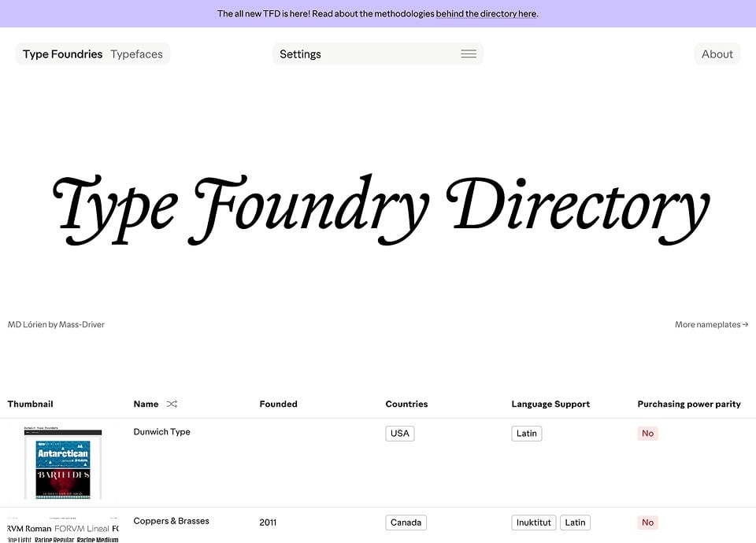This screenshot has height=543, width=756.
Task: Select the USA country tag
Action: 400,433
